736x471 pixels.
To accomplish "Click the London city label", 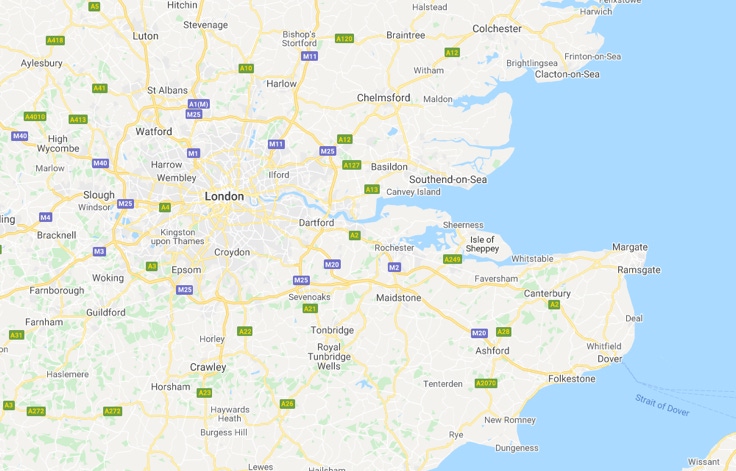I will coord(224,196).
